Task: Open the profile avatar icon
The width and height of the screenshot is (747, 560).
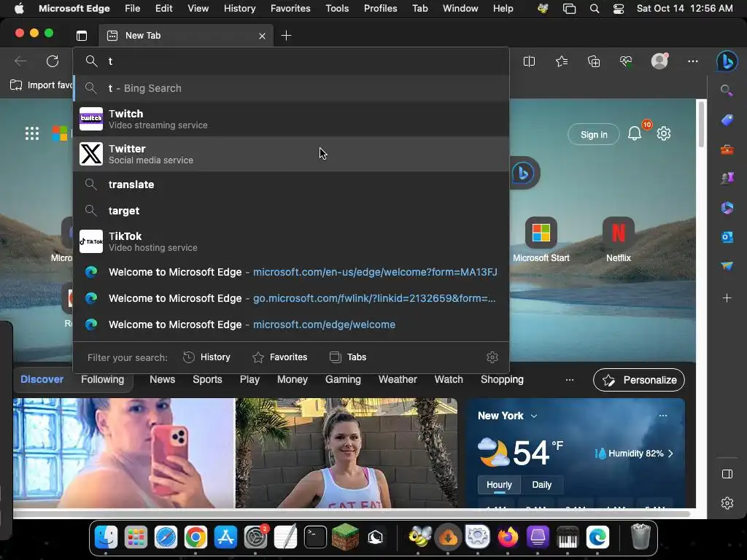Action: coord(659,61)
